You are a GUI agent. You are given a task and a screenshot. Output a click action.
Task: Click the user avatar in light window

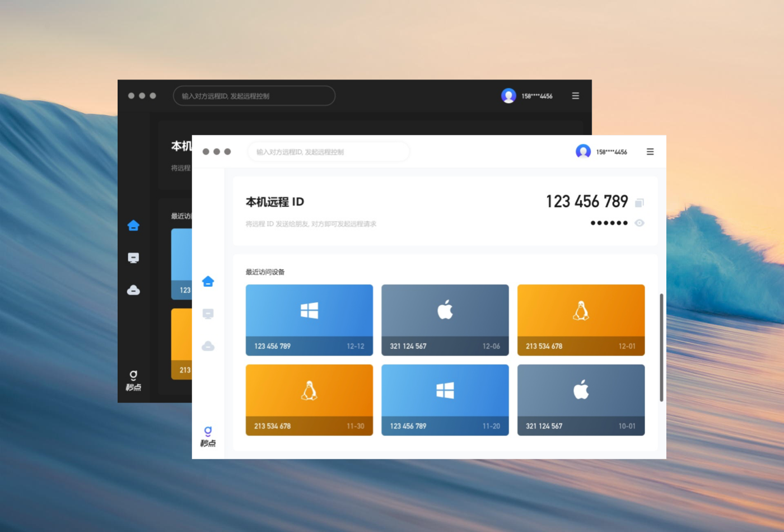[583, 152]
